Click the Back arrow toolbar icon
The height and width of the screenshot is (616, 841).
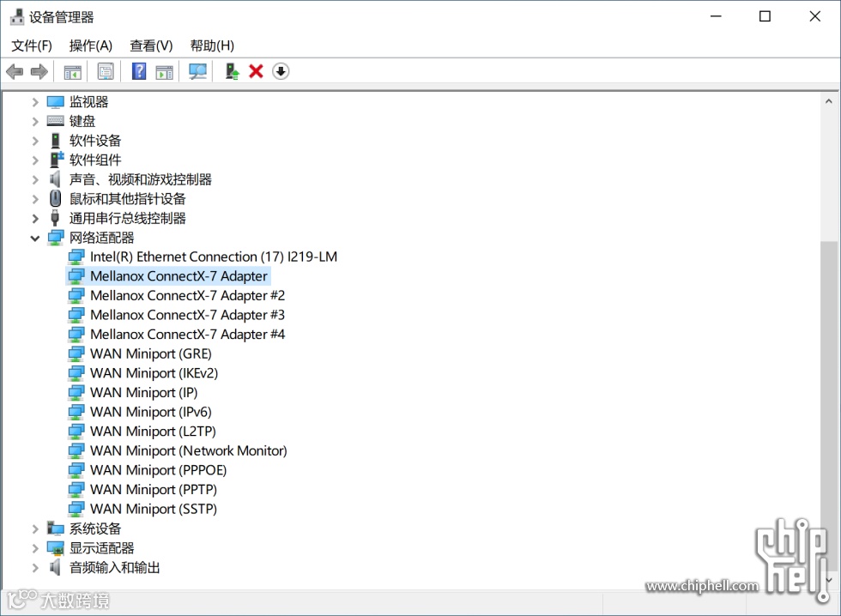(15, 71)
